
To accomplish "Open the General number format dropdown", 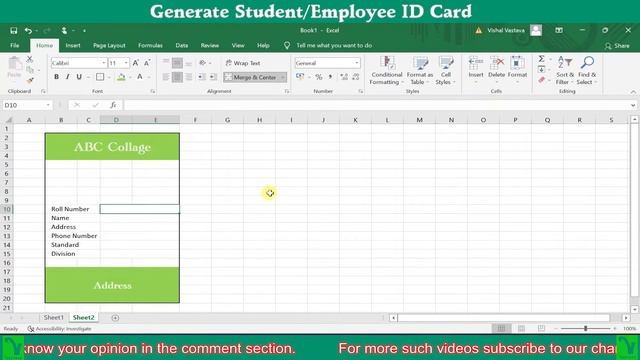I will point(357,63).
